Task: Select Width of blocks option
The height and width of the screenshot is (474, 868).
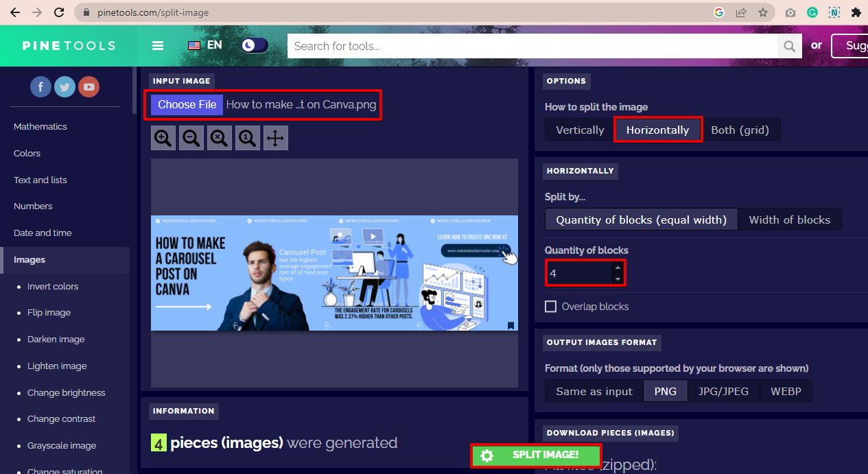Action: tap(789, 220)
